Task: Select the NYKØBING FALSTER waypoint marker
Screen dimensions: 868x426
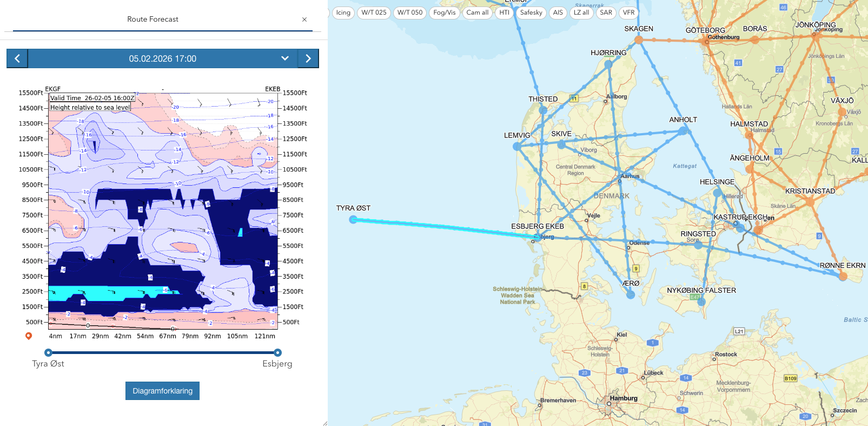Action: click(701, 302)
